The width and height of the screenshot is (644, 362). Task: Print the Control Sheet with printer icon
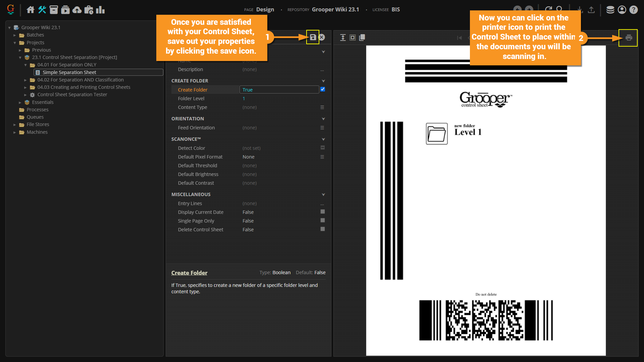(x=629, y=38)
